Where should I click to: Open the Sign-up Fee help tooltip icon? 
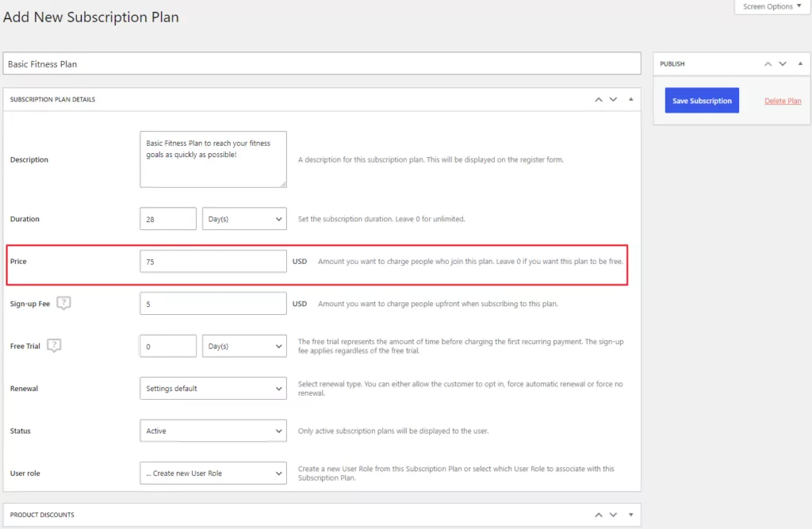pyautogui.click(x=63, y=303)
